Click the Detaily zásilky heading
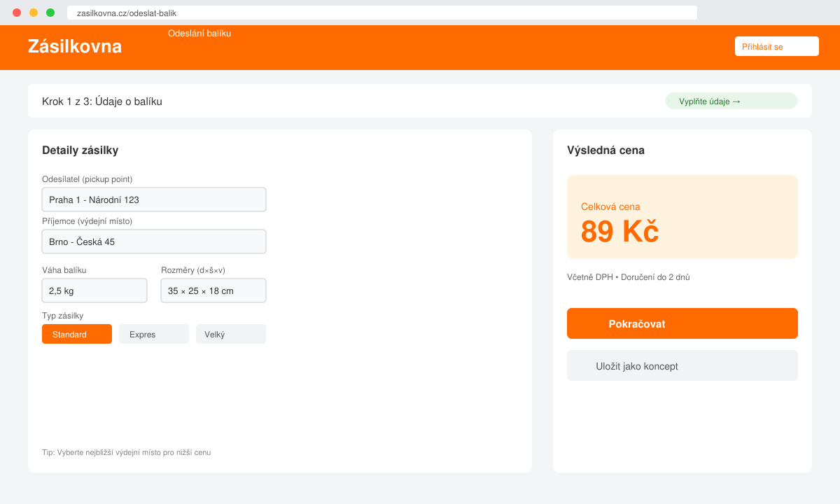 (80, 150)
